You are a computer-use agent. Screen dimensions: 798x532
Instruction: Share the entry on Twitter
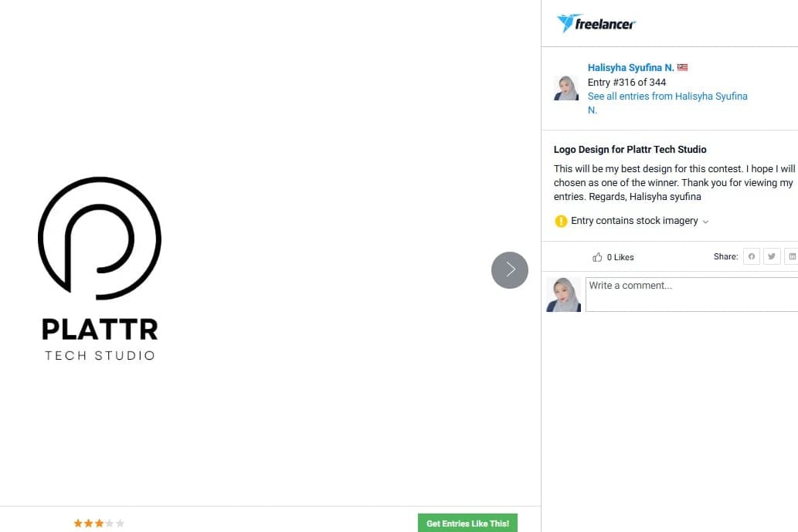[x=772, y=257]
